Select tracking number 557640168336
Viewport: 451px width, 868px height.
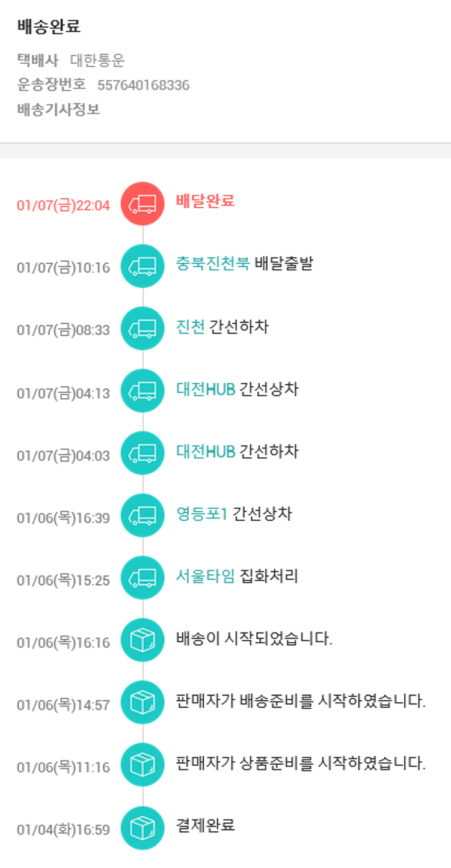pos(143,85)
